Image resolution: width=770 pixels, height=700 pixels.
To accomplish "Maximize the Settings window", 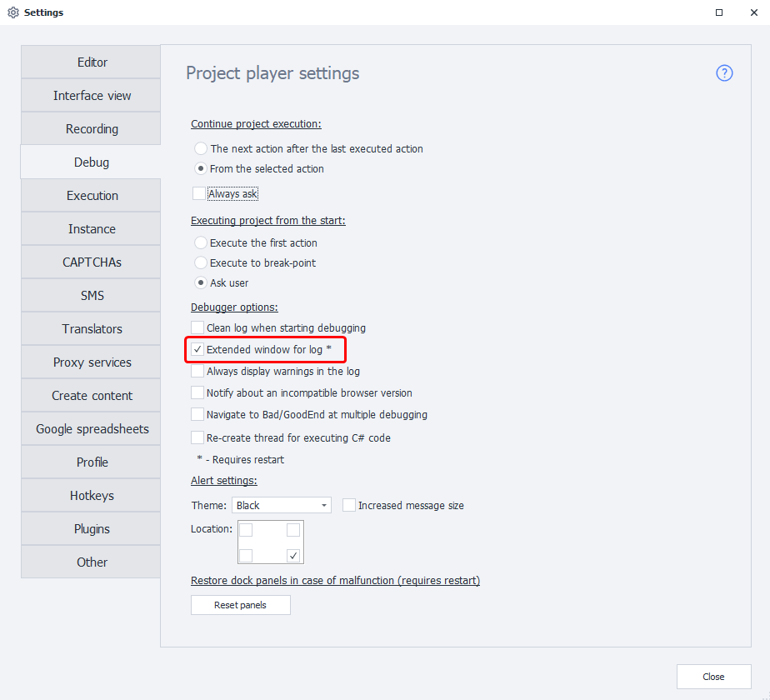I will tap(719, 12).
